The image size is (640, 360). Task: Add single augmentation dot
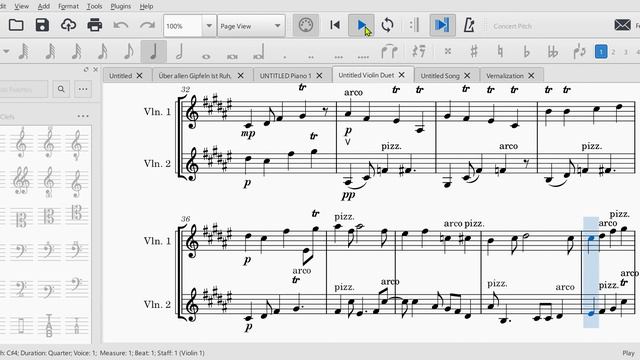[285, 56]
